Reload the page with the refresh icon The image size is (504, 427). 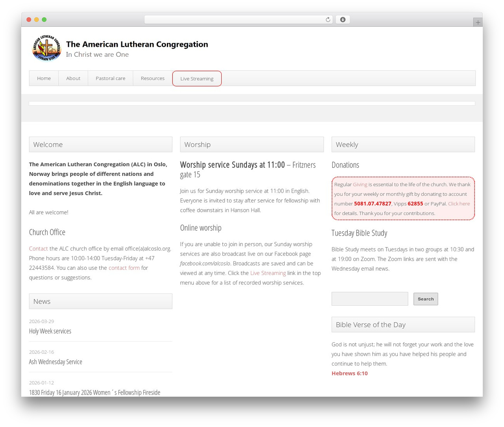click(328, 20)
